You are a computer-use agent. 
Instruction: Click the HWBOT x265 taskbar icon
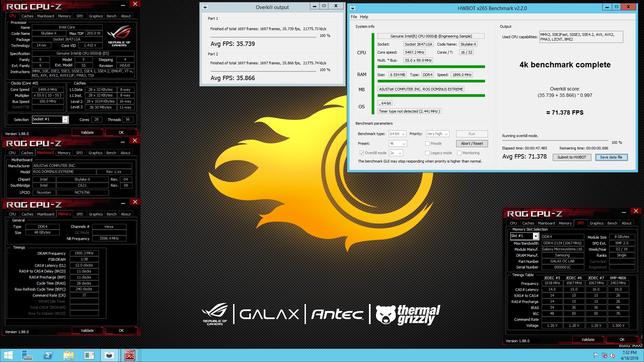click(x=109, y=355)
